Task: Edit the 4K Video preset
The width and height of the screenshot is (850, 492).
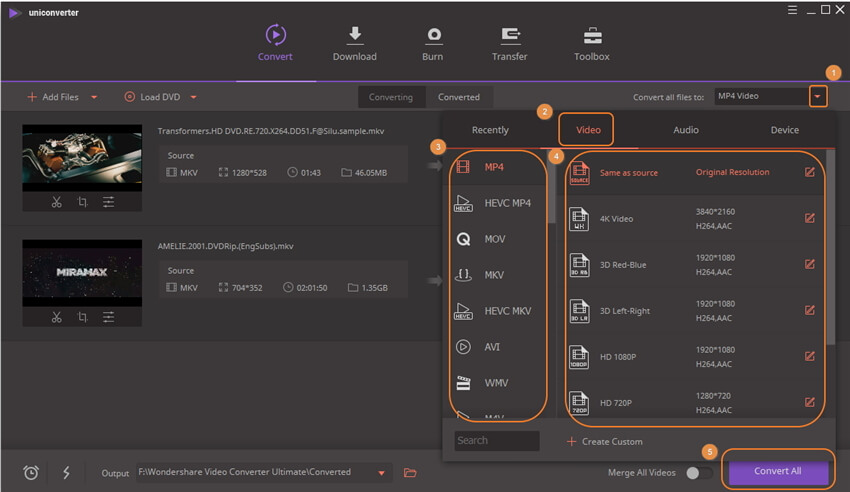Action: tap(809, 218)
